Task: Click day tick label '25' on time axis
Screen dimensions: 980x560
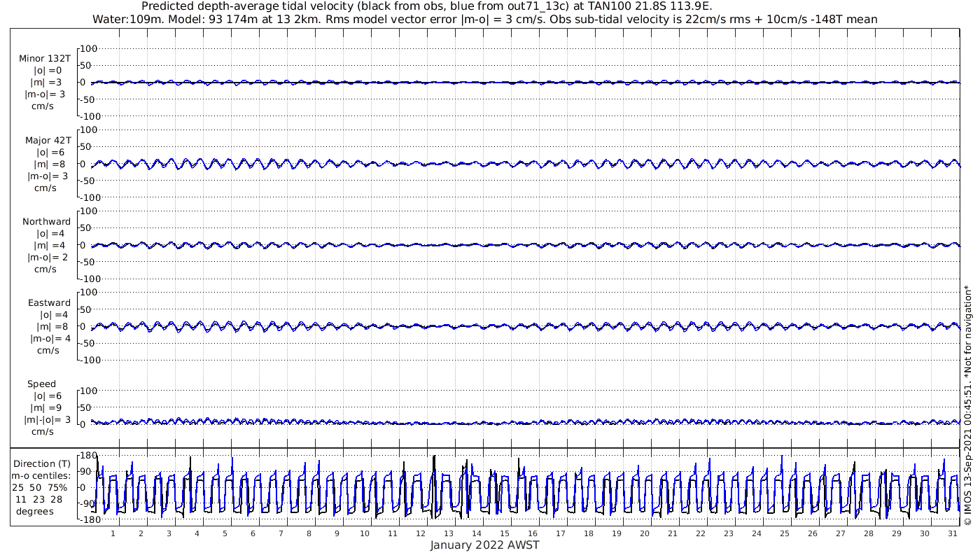Action: [x=785, y=533]
